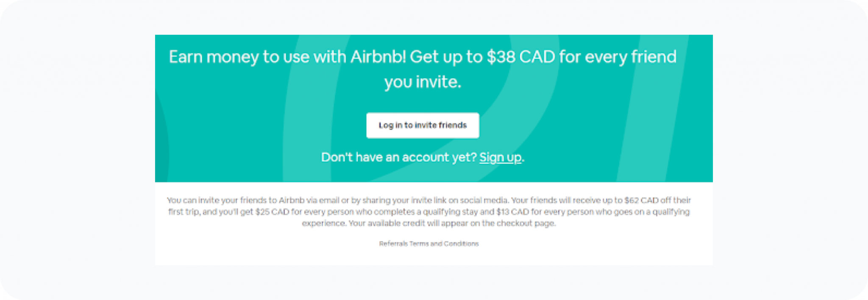Click the Don't have an account yet text
The width and height of the screenshot is (868, 300).
click(398, 157)
